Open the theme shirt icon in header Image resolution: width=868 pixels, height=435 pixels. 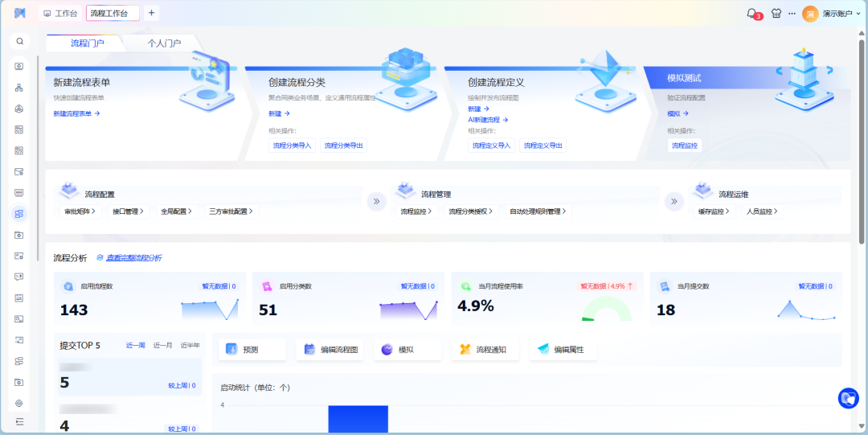[776, 14]
